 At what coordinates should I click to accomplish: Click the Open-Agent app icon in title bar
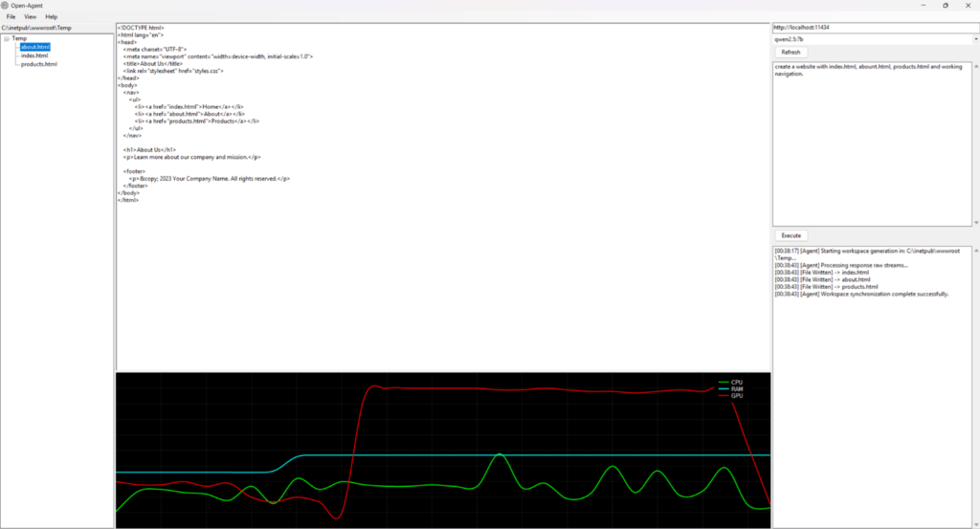point(5,5)
